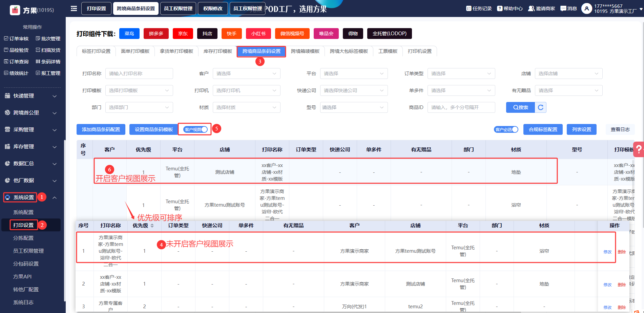Click the refresh icon beside 搜索
This screenshot has height=313, width=644.
pos(541,107)
